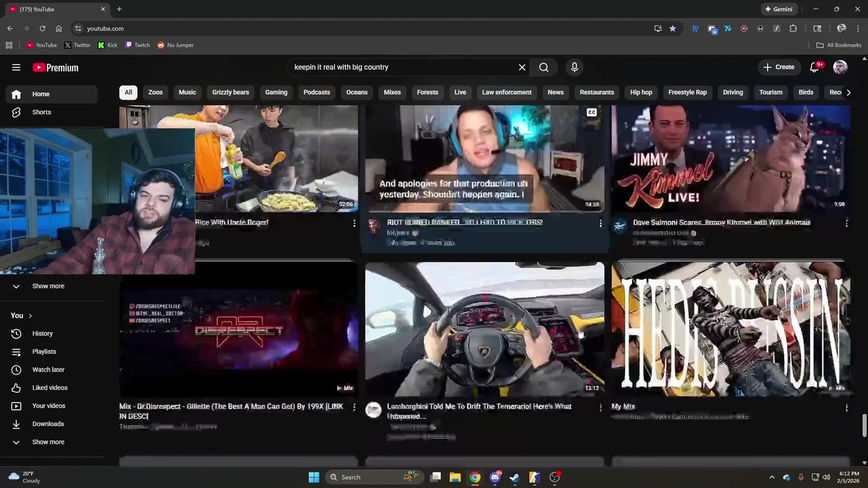Select the Grizzly bears chip

[x=231, y=92]
